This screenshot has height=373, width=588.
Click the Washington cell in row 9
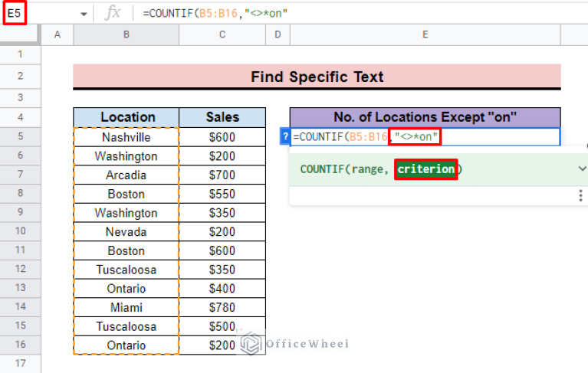(126, 213)
